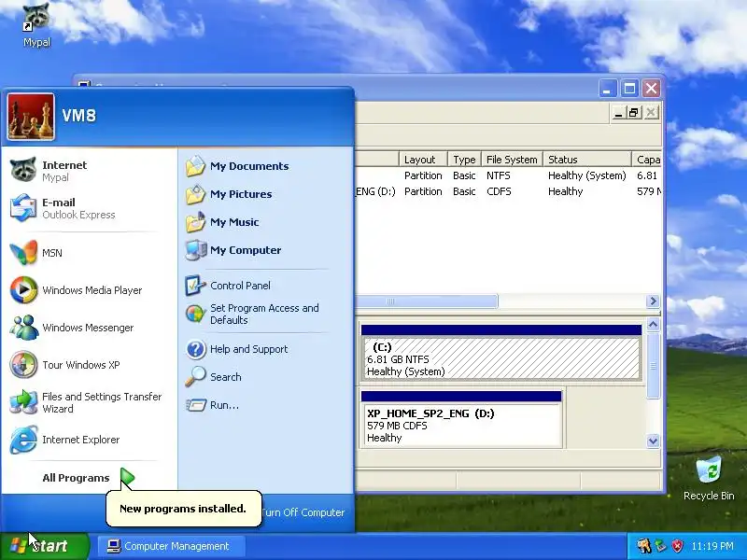This screenshot has width=747, height=560.
Task: Launch Internet Explorer icon
Action: (x=22, y=440)
